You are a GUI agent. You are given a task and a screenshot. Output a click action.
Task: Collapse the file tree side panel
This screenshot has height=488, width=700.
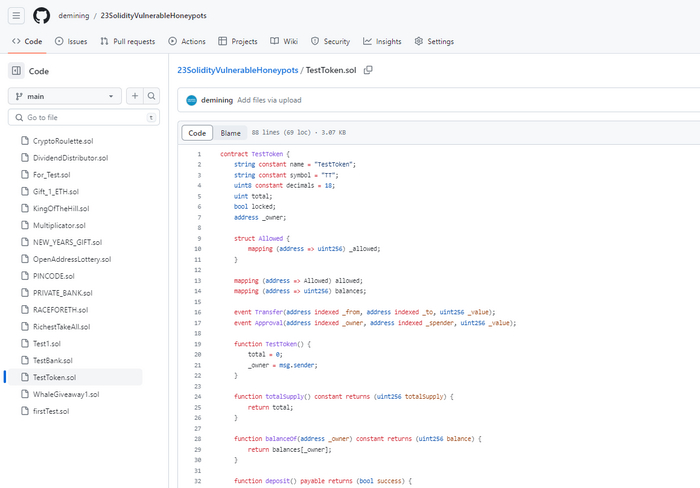pos(16,71)
